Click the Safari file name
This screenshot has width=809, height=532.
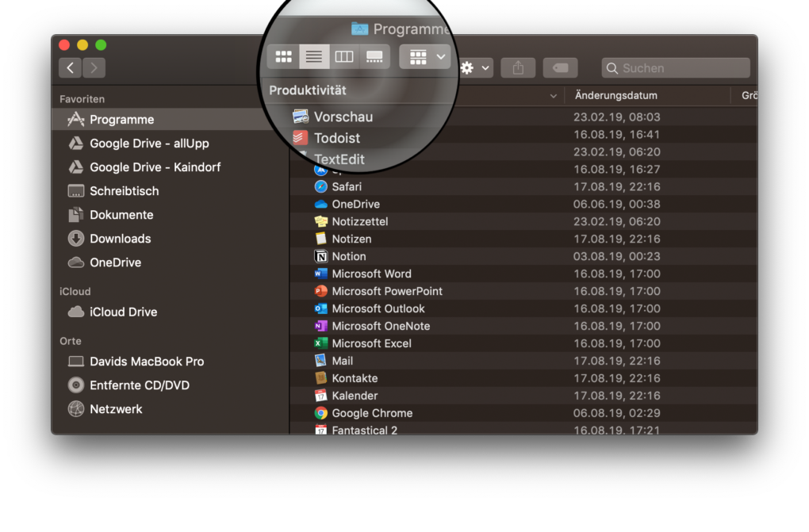(346, 186)
